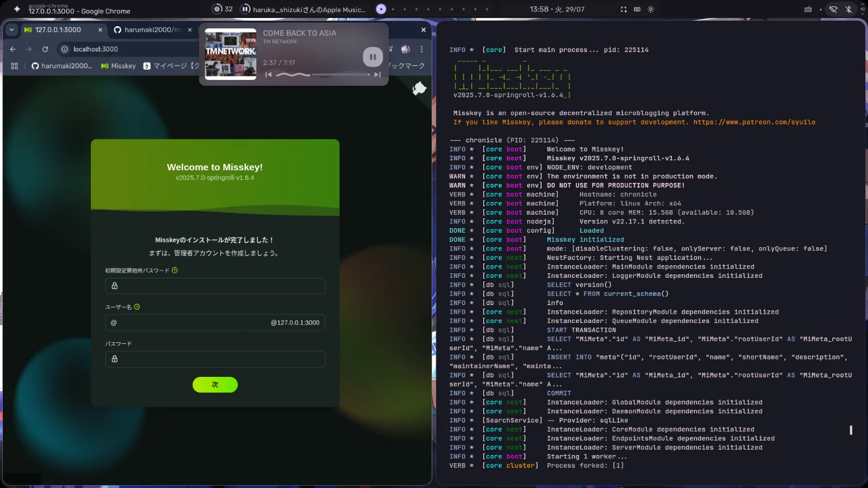Click the ユーザー名 username field
Viewport: 868px width, 488px height.
tap(215, 322)
